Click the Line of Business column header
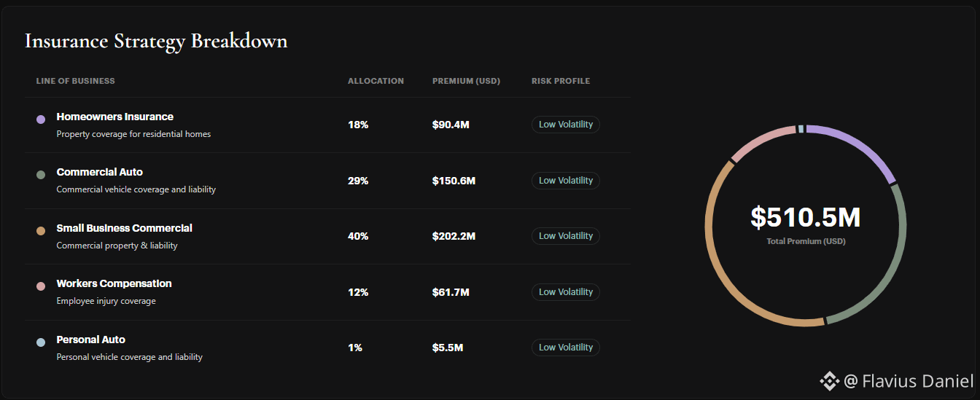This screenshot has width=980, height=400. [x=76, y=81]
